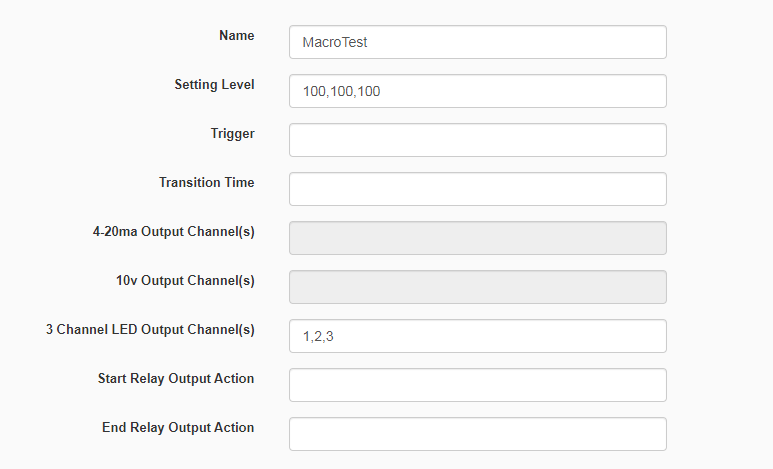Focus the 3 Channel LED Output Channel(s) field
773x469 pixels.
coord(478,336)
